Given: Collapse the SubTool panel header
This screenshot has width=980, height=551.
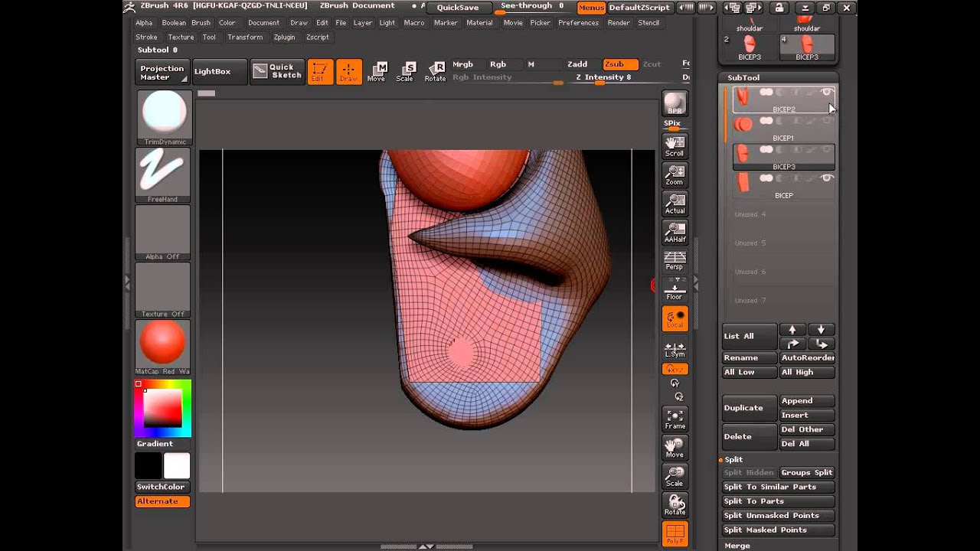Looking at the screenshot, I should pos(743,77).
